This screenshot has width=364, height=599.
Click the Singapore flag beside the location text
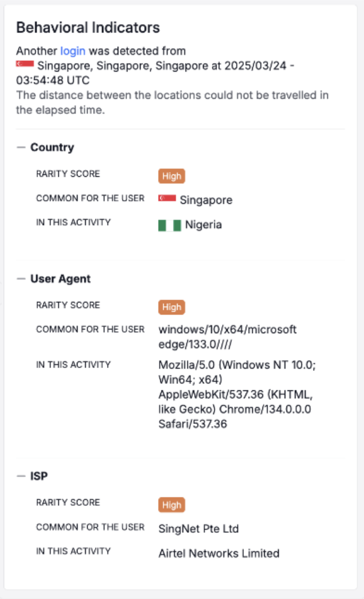(x=23, y=63)
